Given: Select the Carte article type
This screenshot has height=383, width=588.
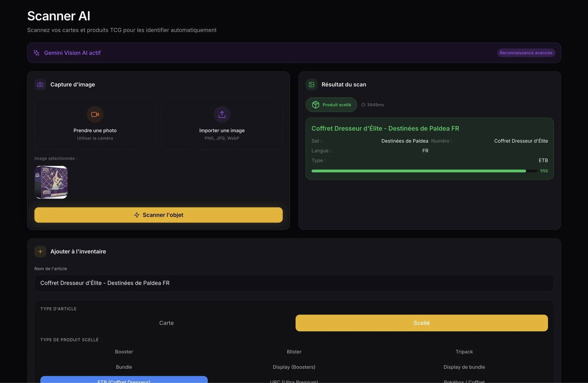Looking at the screenshot, I should tap(166, 323).
